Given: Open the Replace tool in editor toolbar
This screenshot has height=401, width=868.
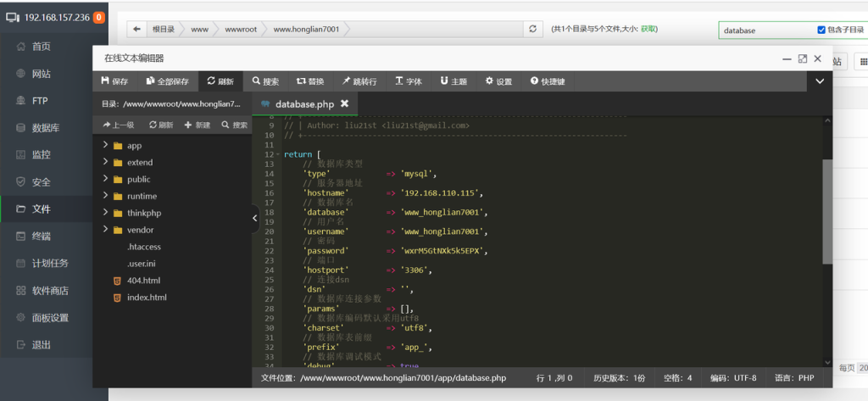Looking at the screenshot, I should pyautogui.click(x=309, y=81).
